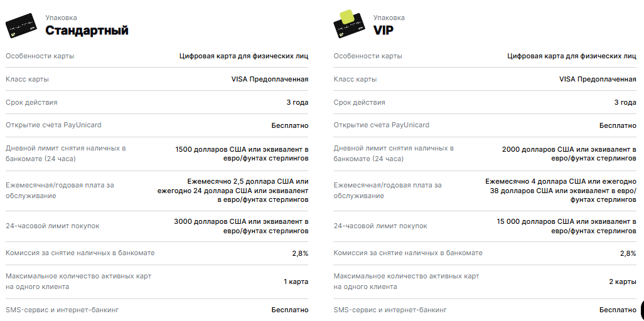Click the '1 карта' maximum cards value

point(296,282)
